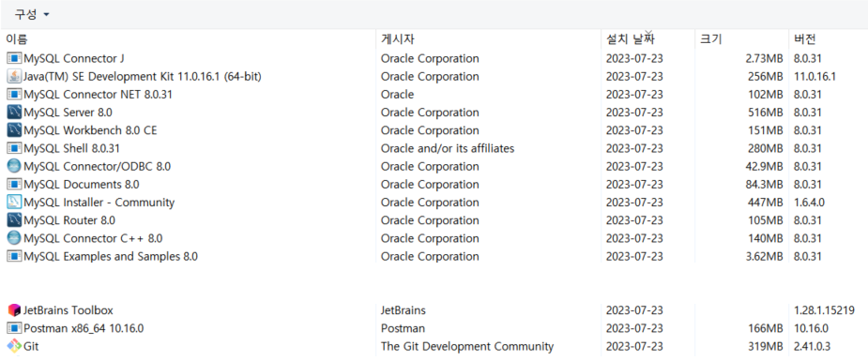Click the Postman publisher cell

[403, 328]
